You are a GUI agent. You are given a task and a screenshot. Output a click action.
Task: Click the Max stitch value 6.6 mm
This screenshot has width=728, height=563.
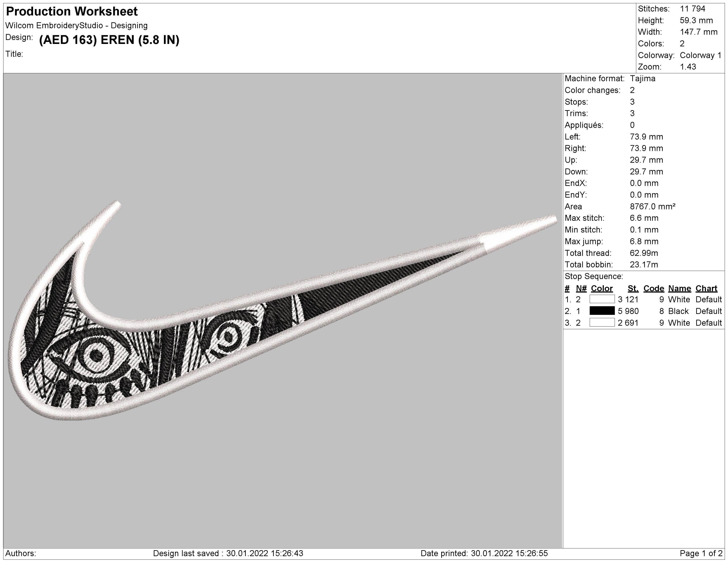click(644, 218)
